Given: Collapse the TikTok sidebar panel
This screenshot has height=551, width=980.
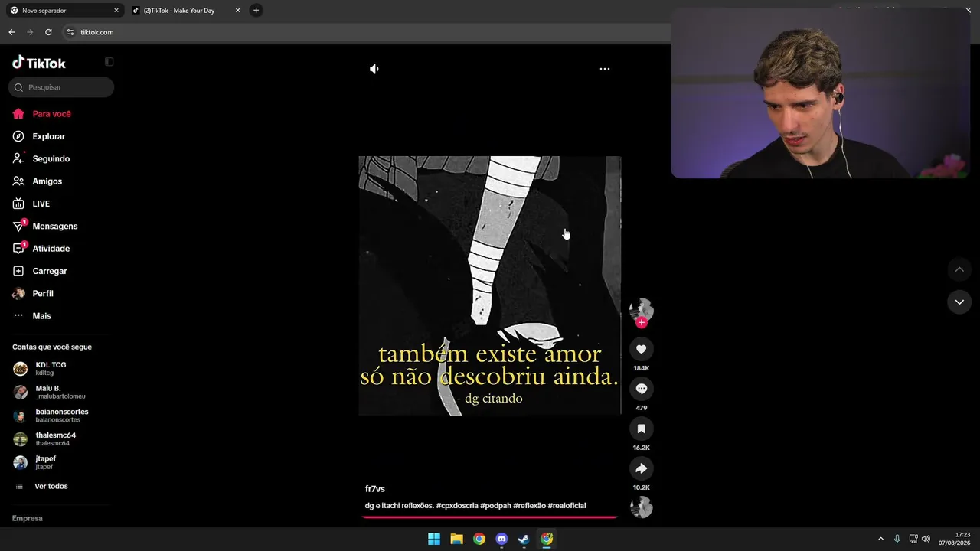Looking at the screenshot, I should tap(109, 62).
